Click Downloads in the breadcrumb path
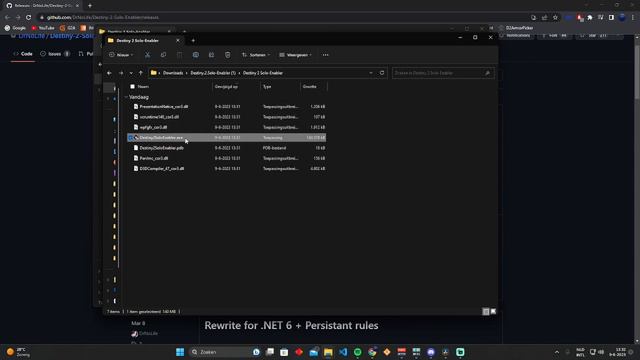Image resolution: width=640 pixels, height=360 pixels. [x=173, y=73]
